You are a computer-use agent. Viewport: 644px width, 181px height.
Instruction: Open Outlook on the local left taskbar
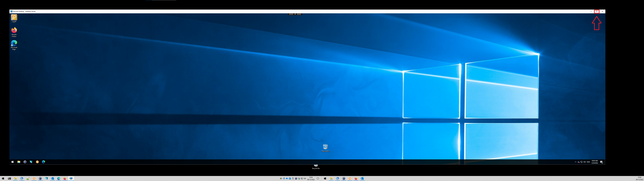tap(52, 178)
